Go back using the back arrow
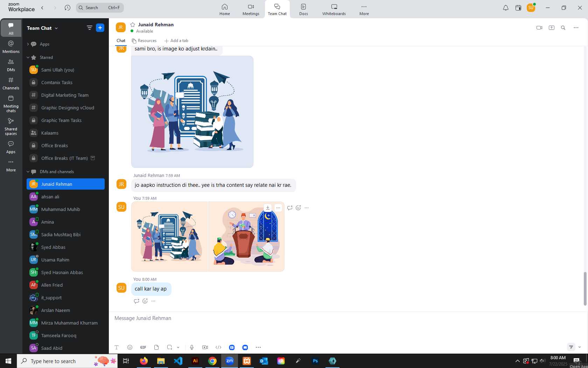This screenshot has height=368, width=588. click(x=42, y=8)
